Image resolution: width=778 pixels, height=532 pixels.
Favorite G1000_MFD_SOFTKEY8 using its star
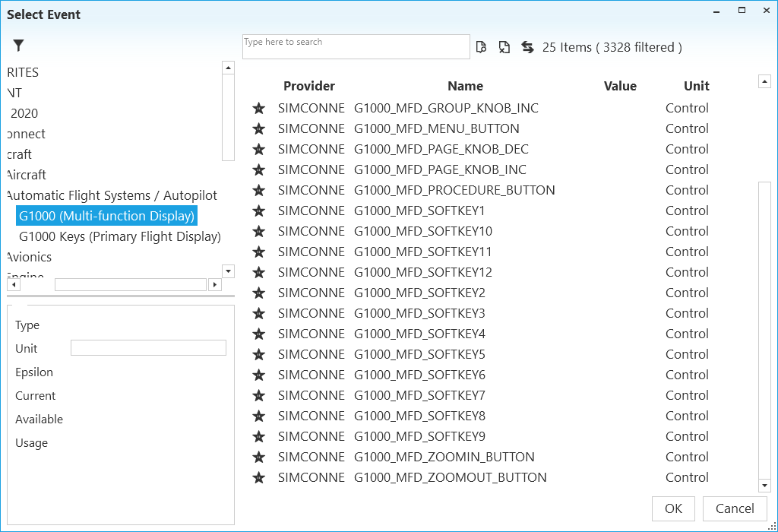pyautogui.click(x=258, y=416)
